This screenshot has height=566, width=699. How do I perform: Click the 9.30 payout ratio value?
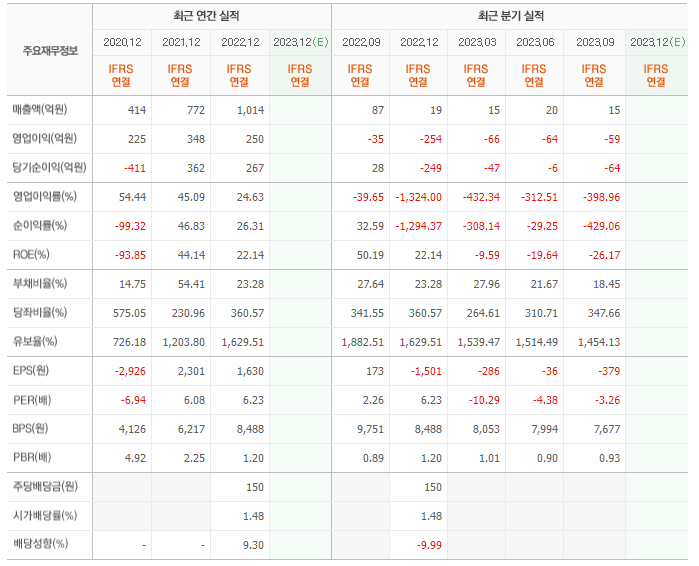coord(253,545)
